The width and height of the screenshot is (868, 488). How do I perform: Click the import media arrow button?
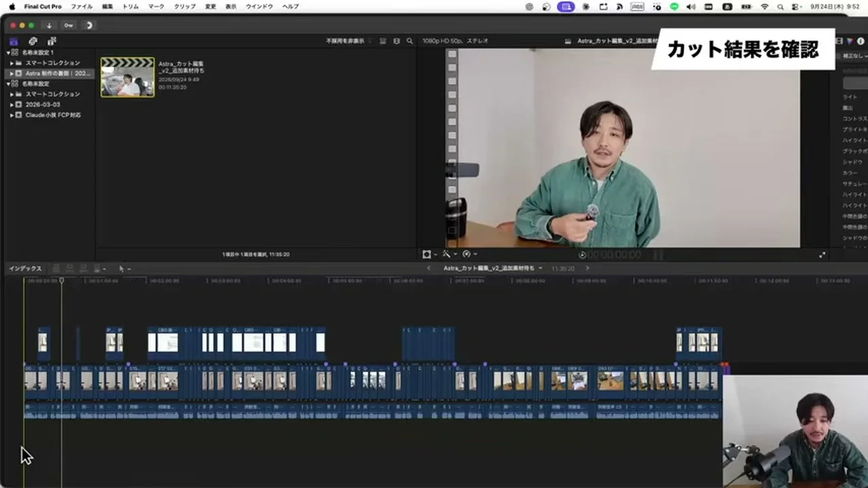(x=49, y=25)
